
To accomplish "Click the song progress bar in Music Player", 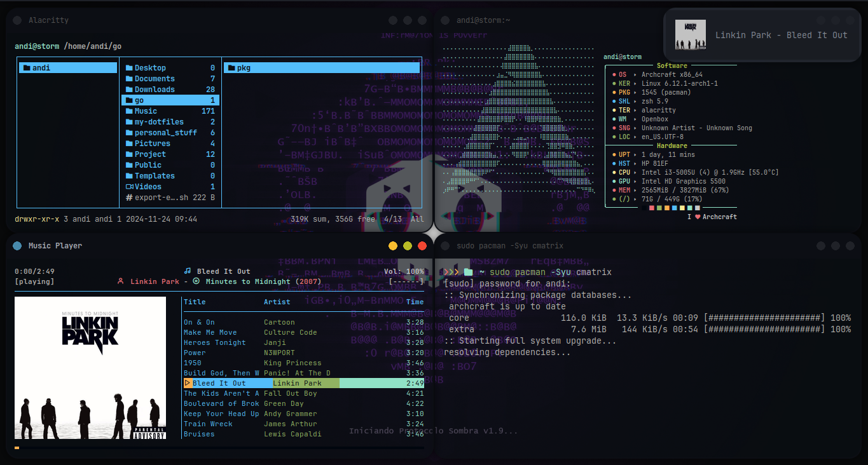I will (x=219, y=448).
